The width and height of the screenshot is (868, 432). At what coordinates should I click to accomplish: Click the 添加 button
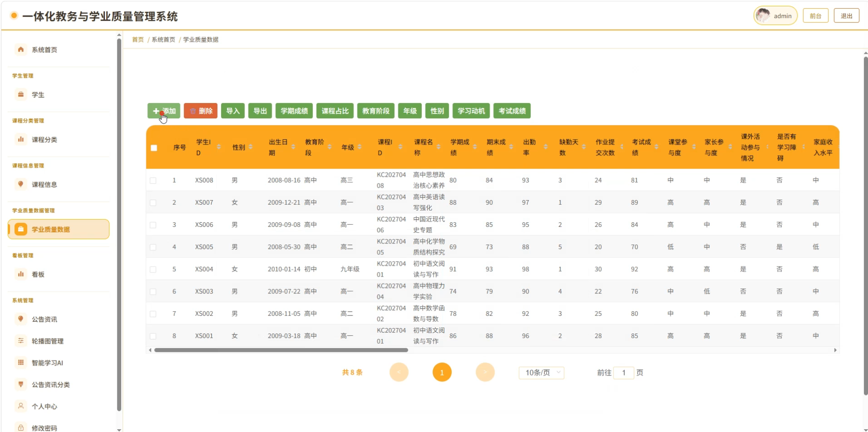[164, 111]
